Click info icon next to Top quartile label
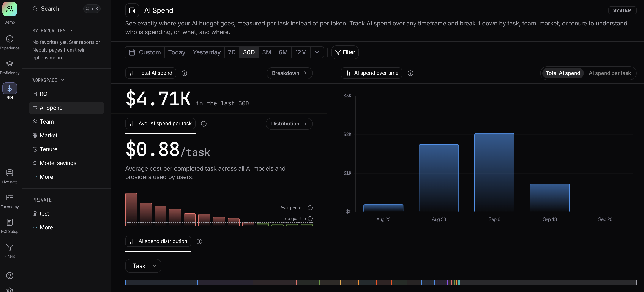Screen dimensions: 644x292 click(x=310, y=218)
